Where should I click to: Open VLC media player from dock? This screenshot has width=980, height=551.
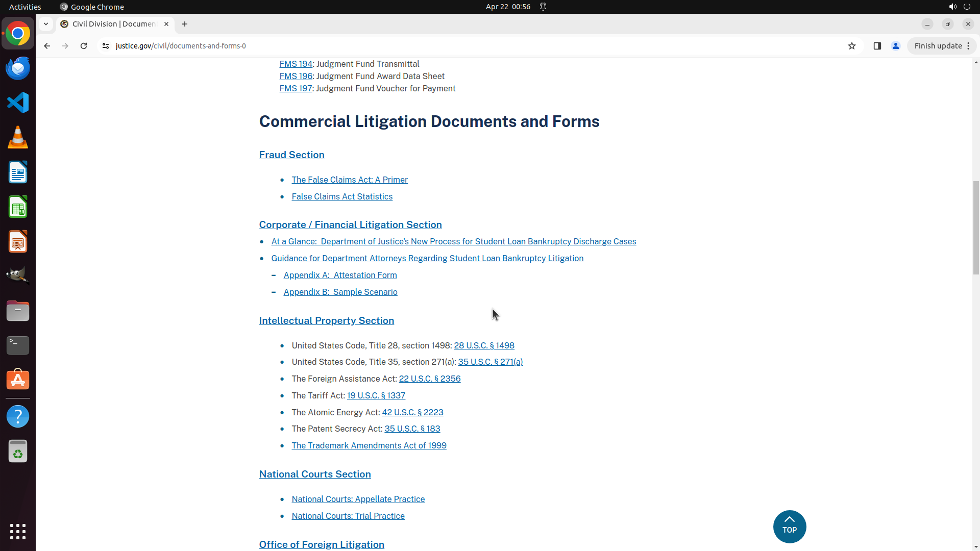pyautogui.click(x=18, y=137)
